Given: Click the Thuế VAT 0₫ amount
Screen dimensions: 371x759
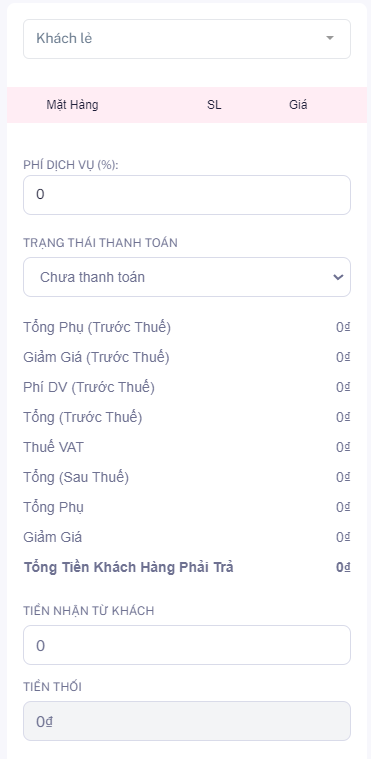Looking at the screenshot, I should [x=343, y=447].
